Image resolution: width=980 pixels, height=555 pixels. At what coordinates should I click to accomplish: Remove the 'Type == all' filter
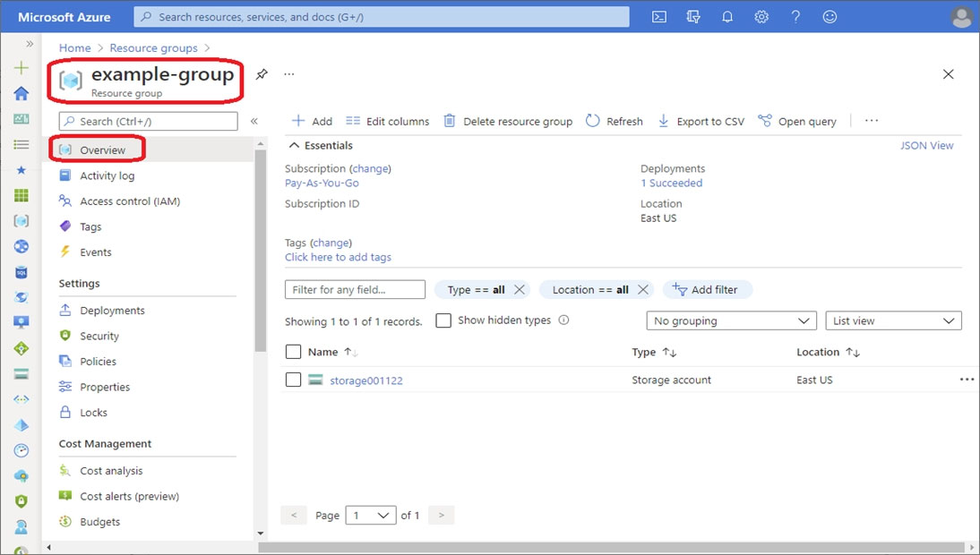pyautogui.click(x=519, y=290)
